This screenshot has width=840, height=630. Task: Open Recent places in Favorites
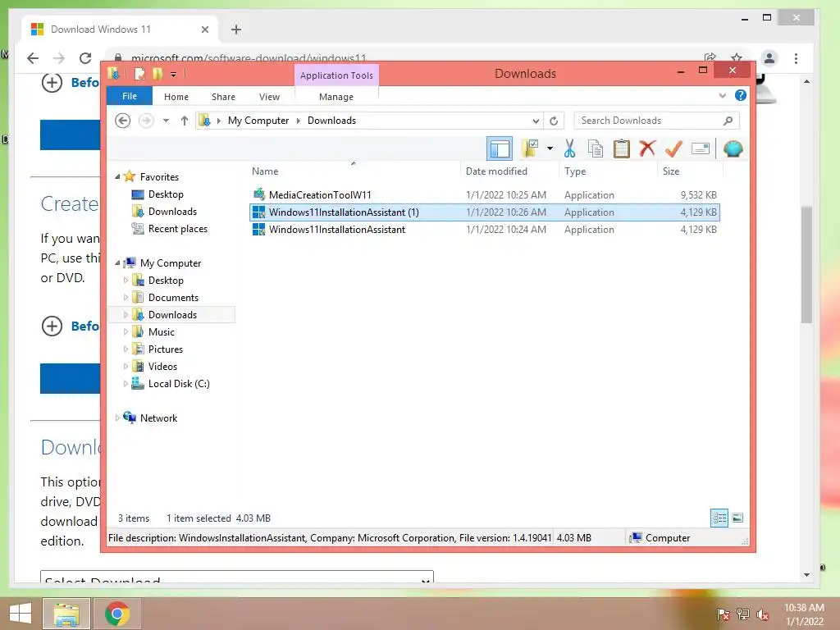tap(177, 229)
